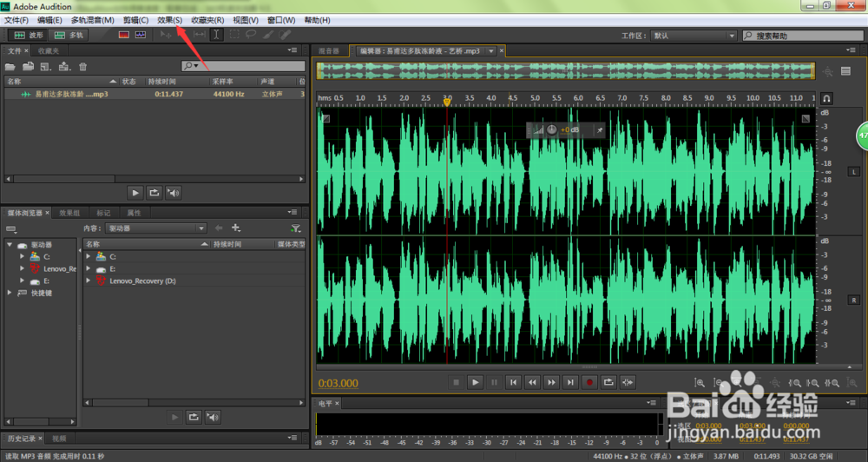868x462 pixels.
Task: Click the fast forward button
Action: tap(551, 382)
